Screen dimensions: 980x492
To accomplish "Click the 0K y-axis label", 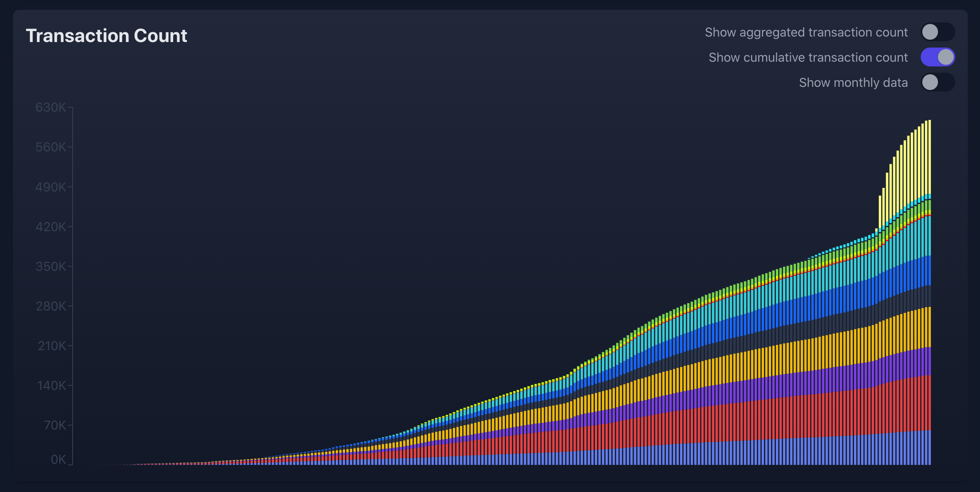I will click(58, 459).
